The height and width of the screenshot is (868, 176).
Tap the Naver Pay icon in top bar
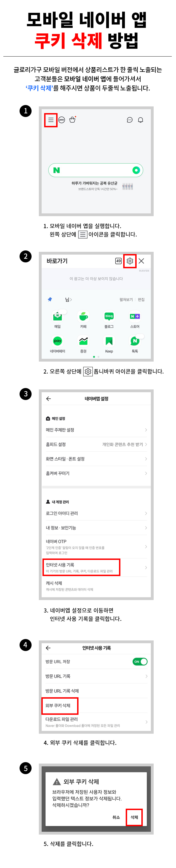coord(62,120)
